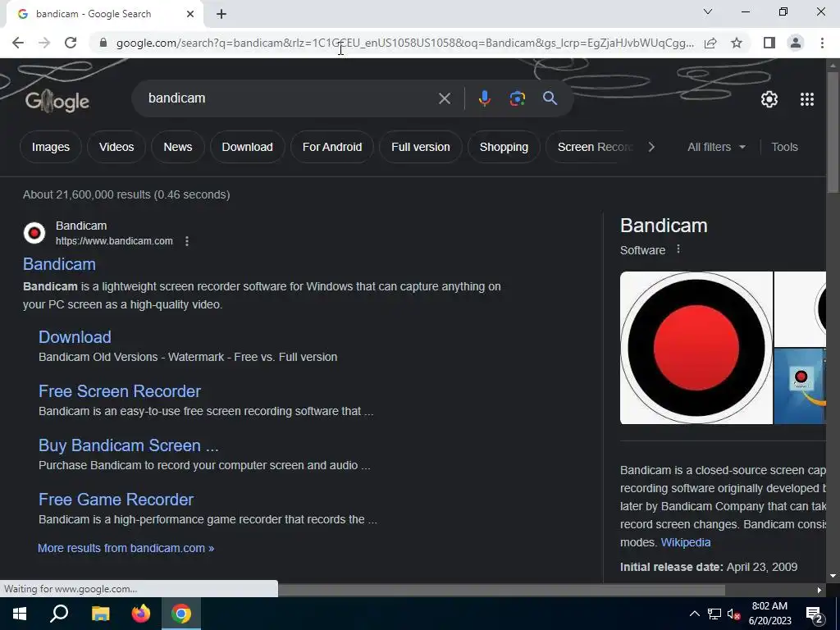Click the scroll-right arrow at the bottom

(819, 590)
